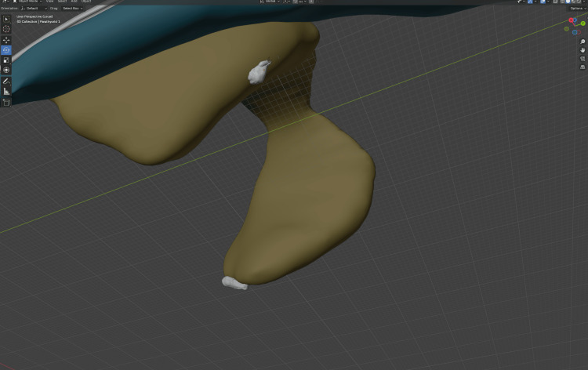Activate the Cursor tool
588x370 pixels.
[x=6, y=29]
